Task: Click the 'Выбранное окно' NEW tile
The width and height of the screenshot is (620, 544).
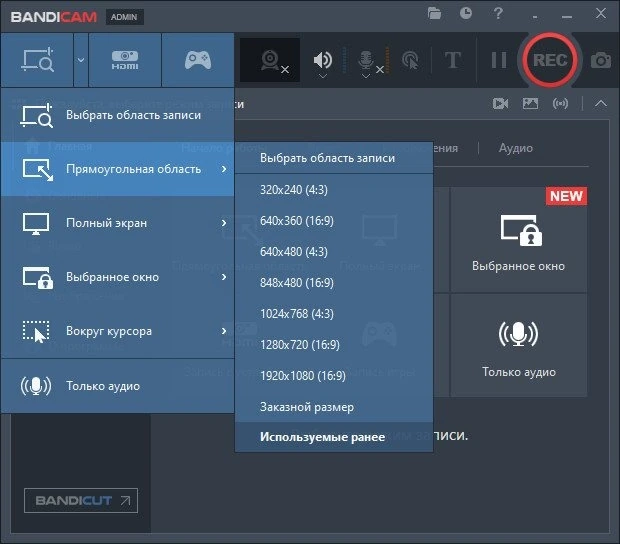Action: point(518,240)
